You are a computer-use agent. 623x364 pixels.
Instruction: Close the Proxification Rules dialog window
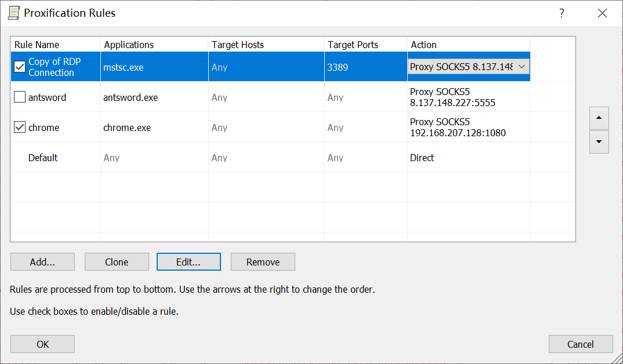(602, 13)
